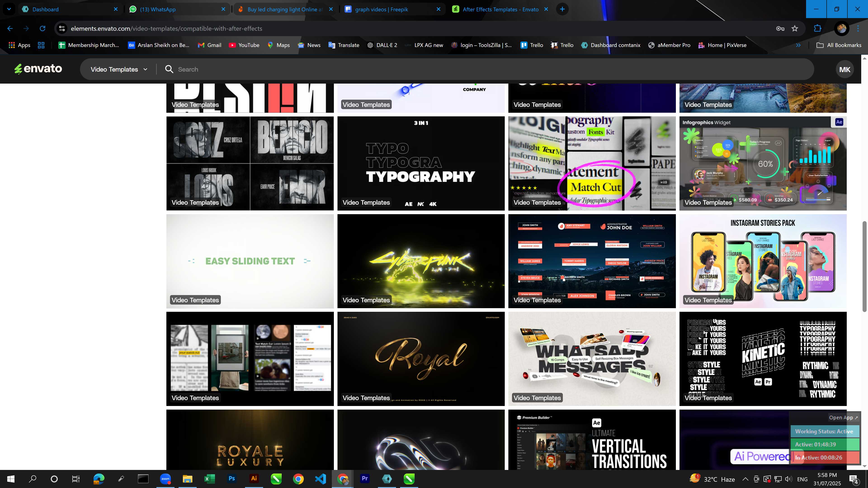Open the YouTube bookmark
This screenshot has width=868, height=488.
(244, 45)
